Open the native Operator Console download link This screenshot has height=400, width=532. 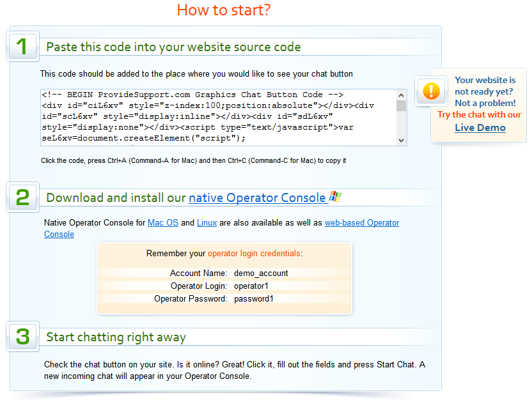coord(257,197)
